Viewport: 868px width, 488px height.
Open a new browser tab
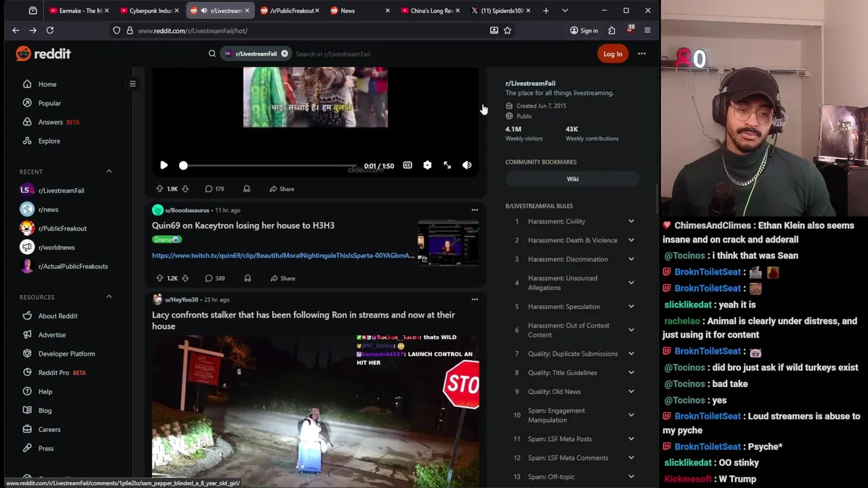[546, 11]
